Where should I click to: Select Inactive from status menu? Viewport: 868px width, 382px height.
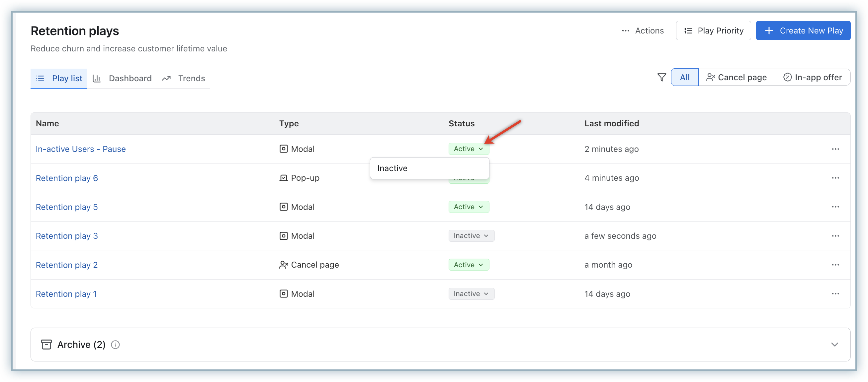[392, 168]
